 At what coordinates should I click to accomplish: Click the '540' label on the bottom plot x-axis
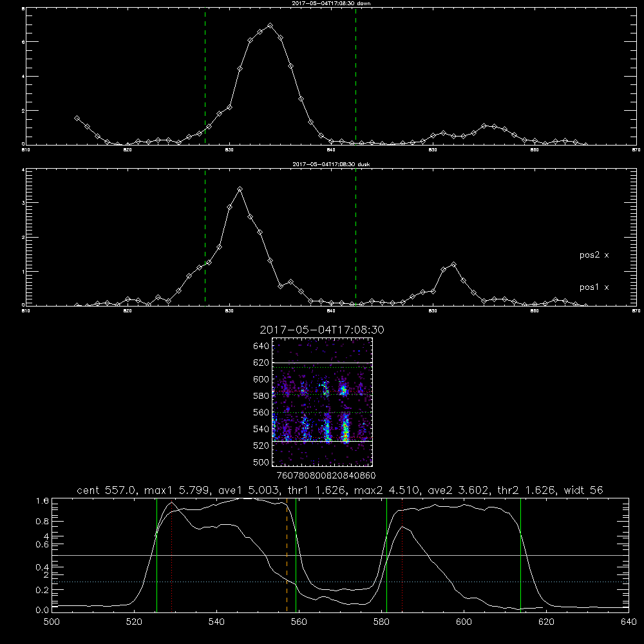(x=216, y=621)
